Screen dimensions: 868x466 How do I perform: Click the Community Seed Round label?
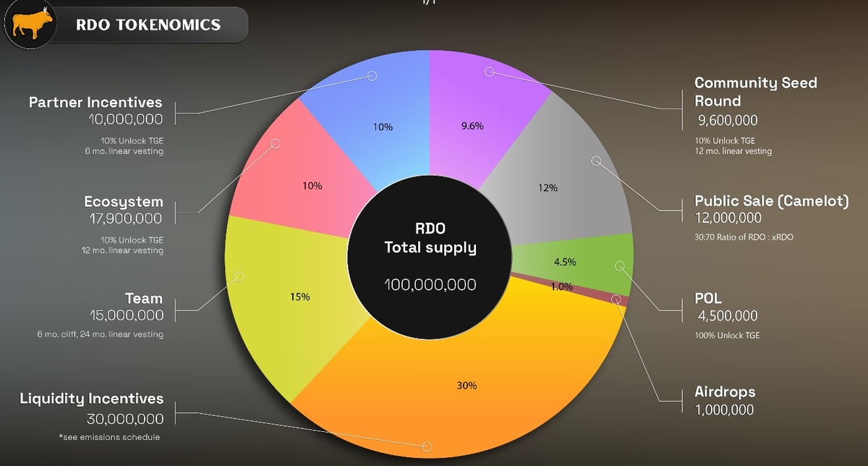click(755, 92)
